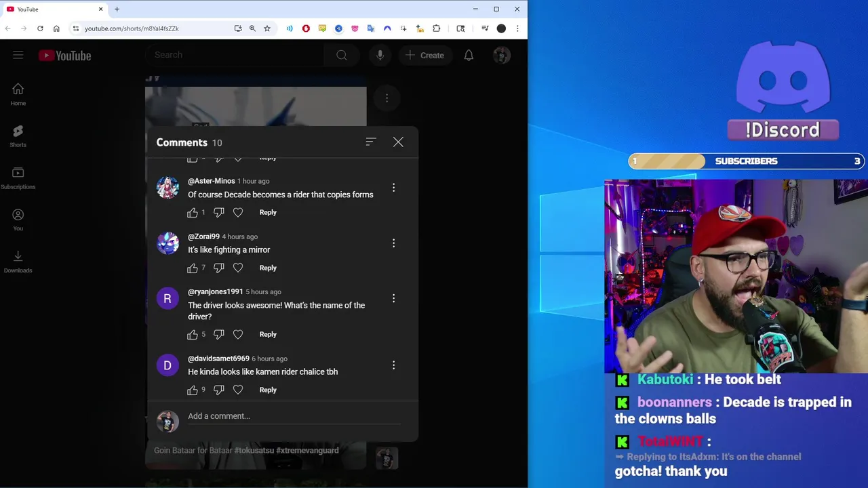This screenshot has width=868, height=488.
Task: Open the You section in the sidebar
Action: tap(18, 220)
